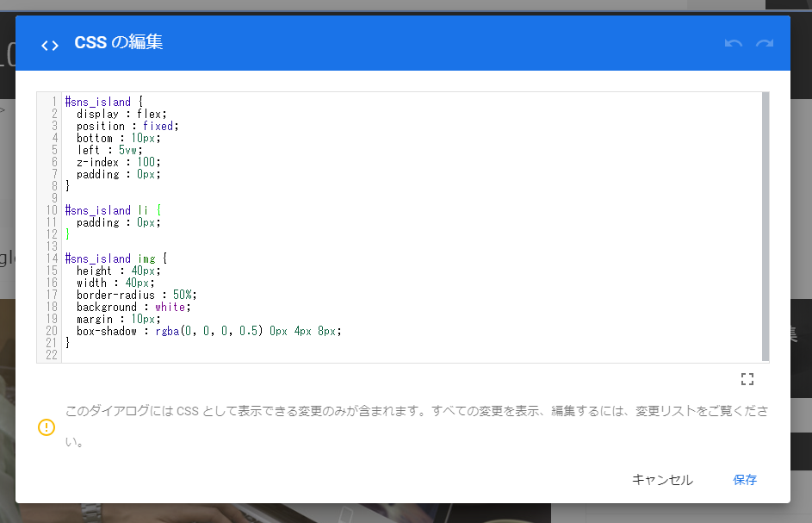This screenshot has height=523, width=812.
Task: Click the '#sns_island li {' selector
Action: (x=113, y=210)
